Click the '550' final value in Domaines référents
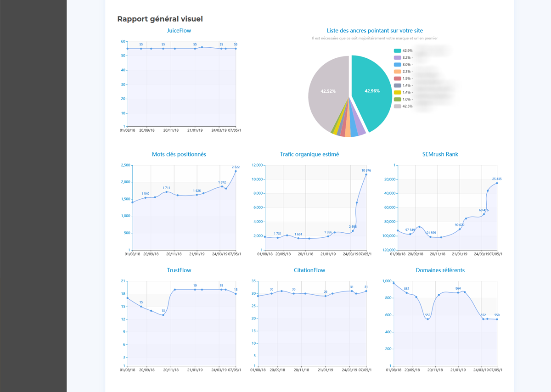Viewport: 551px width, 392px height. tap(497, 315)
